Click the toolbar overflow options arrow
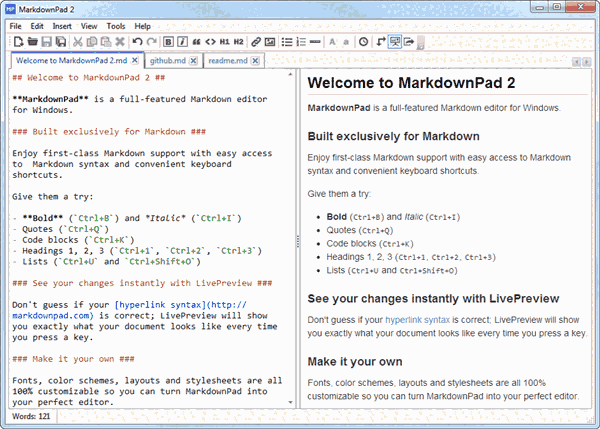 pyautogui.click(x=420, y=42)
